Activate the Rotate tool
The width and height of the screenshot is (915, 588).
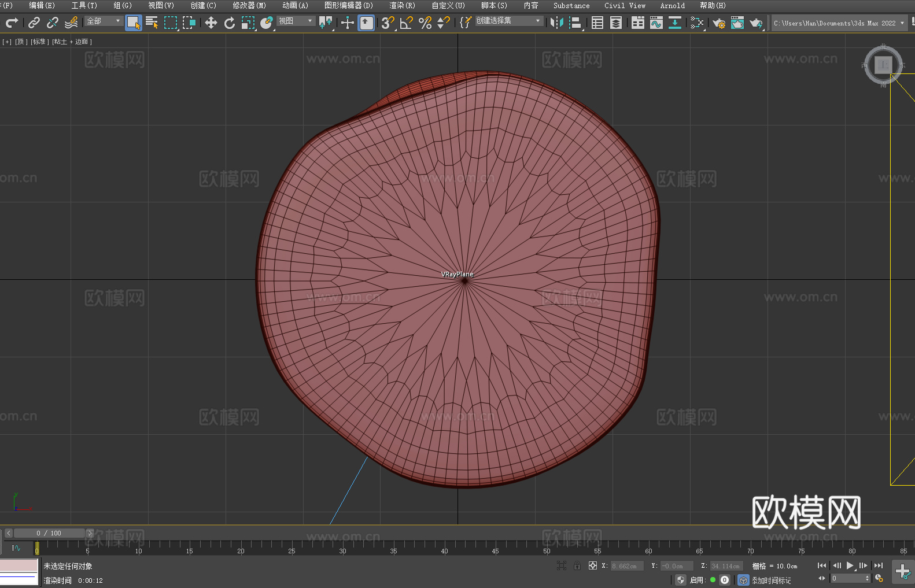pos(229,23)
